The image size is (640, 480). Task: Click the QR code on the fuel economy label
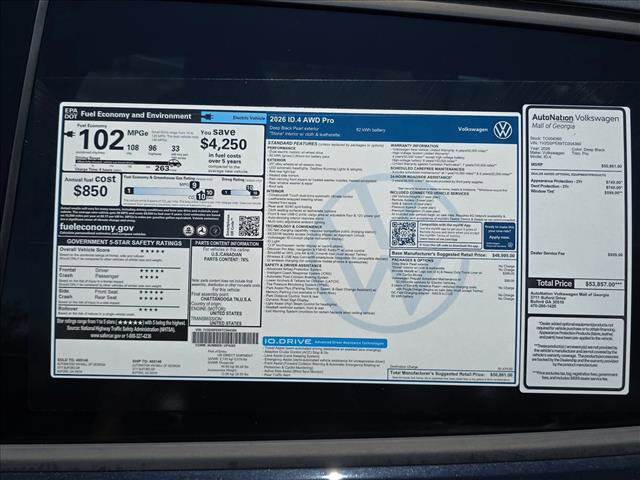pos(249,225)
